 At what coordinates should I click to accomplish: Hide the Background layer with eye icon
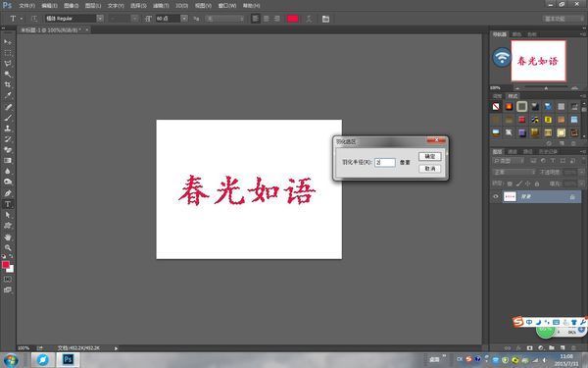tap(495, 196)
